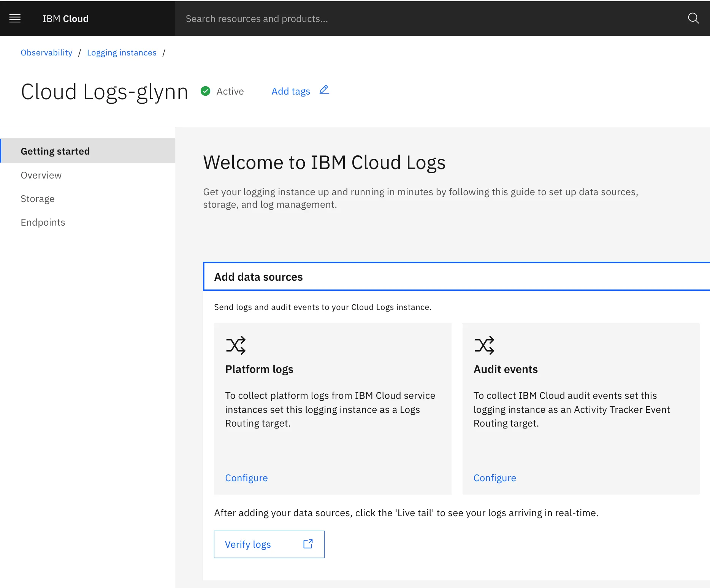This screenshot has height=588, width=710.
Task: Click the external link icon in Verify logs
Action: 308,544
